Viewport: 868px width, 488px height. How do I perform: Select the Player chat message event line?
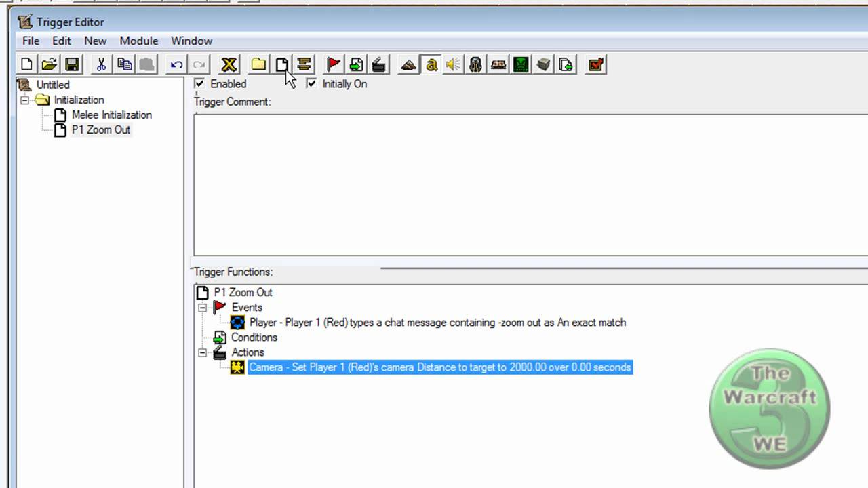click(x=437, y=323)
